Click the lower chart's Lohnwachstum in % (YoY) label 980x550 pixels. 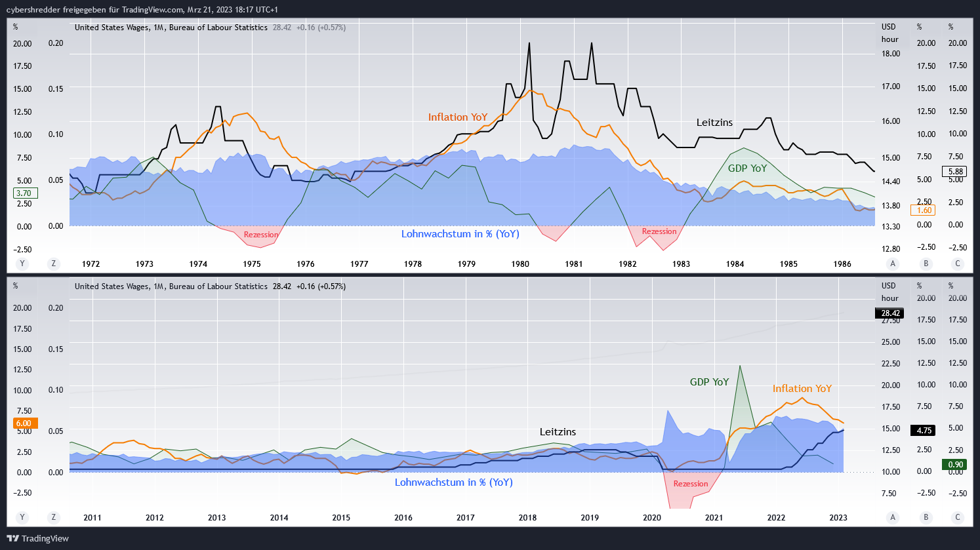pyautogui.click(x=454, y=482)
